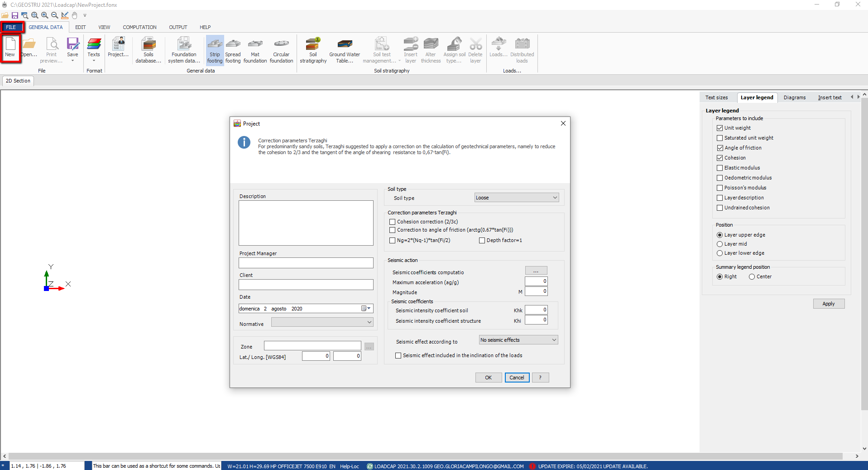Viewport: 868px width, 470px height.
Task: Click into the Project Manager field
Action: tap(306, 263)
